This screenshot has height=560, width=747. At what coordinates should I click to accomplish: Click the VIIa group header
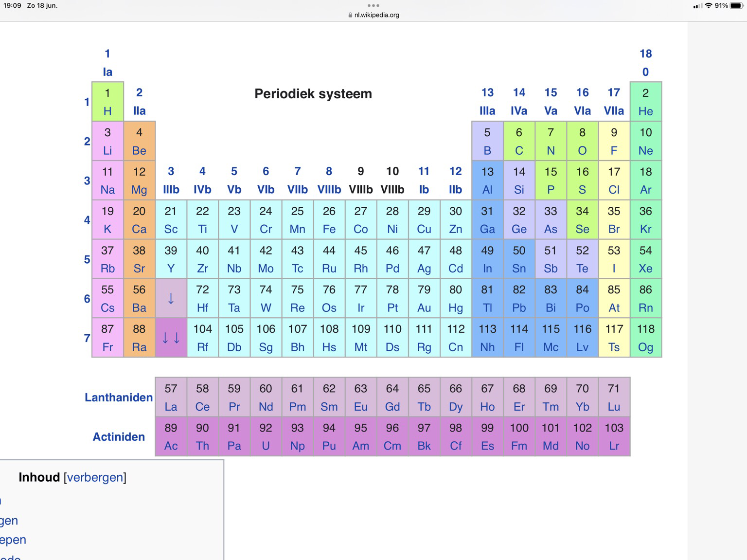[x=614, y=111]
